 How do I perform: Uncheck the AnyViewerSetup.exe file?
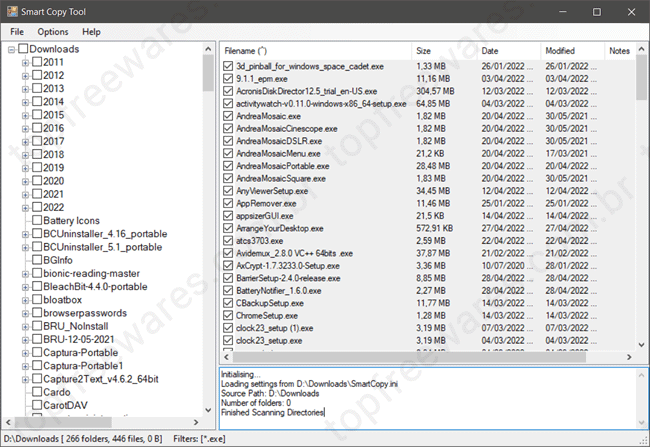(x=230, y=190)
